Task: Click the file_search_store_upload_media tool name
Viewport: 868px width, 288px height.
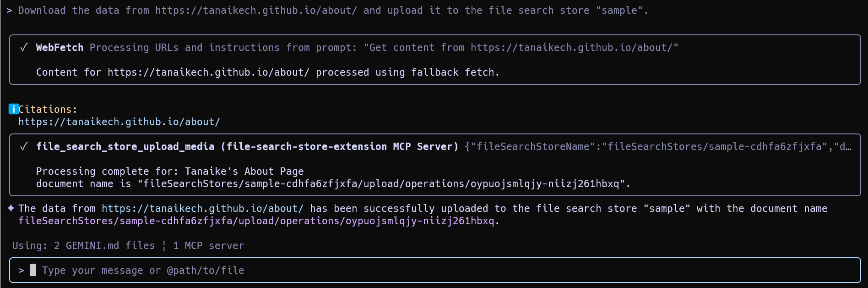Action: tap(125, 146)
